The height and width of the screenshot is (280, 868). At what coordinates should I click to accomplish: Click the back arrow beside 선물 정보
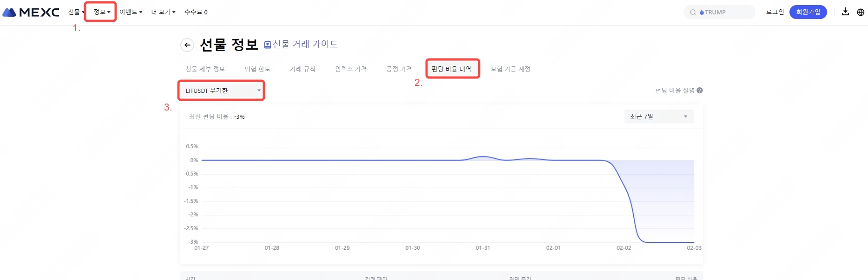pos(187,45)
